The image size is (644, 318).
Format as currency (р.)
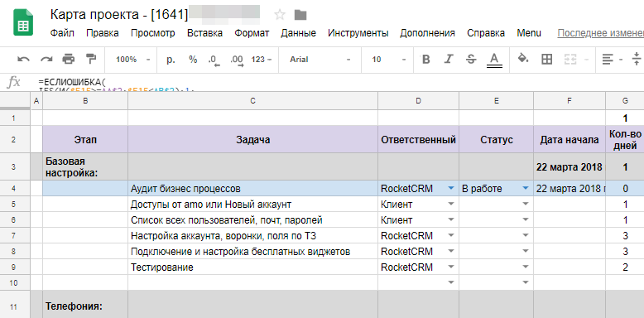click(x=171, y=60)
